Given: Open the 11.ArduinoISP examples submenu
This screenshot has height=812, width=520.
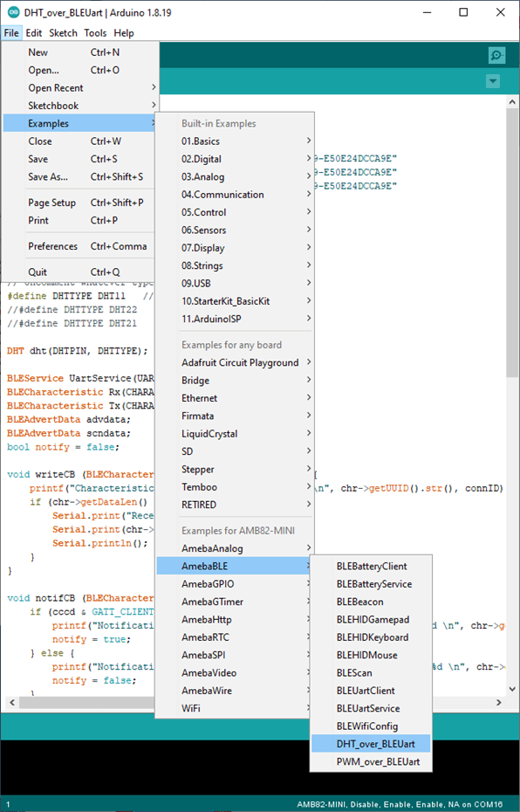Looking at the screenshot, I should tap(235, 319).
